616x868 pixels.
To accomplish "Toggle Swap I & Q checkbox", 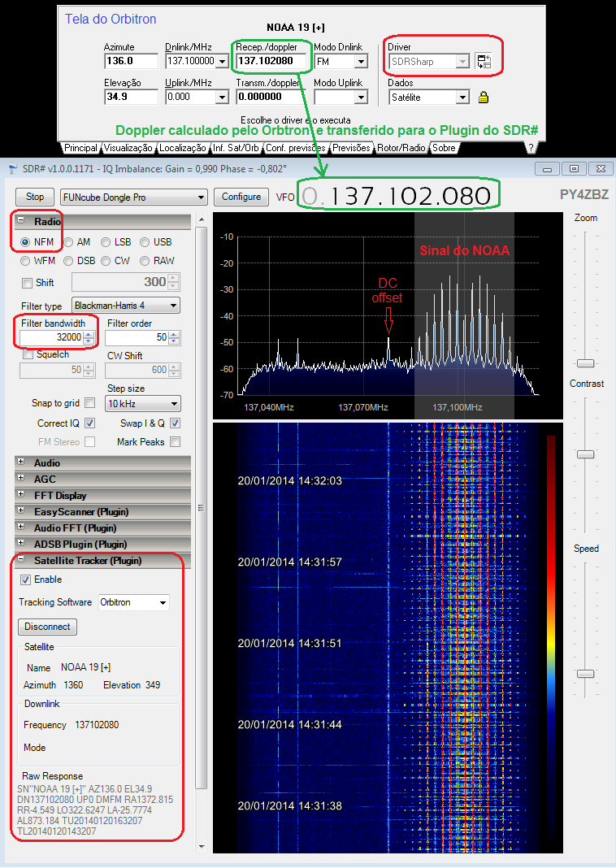I will (x=175, y=423).
